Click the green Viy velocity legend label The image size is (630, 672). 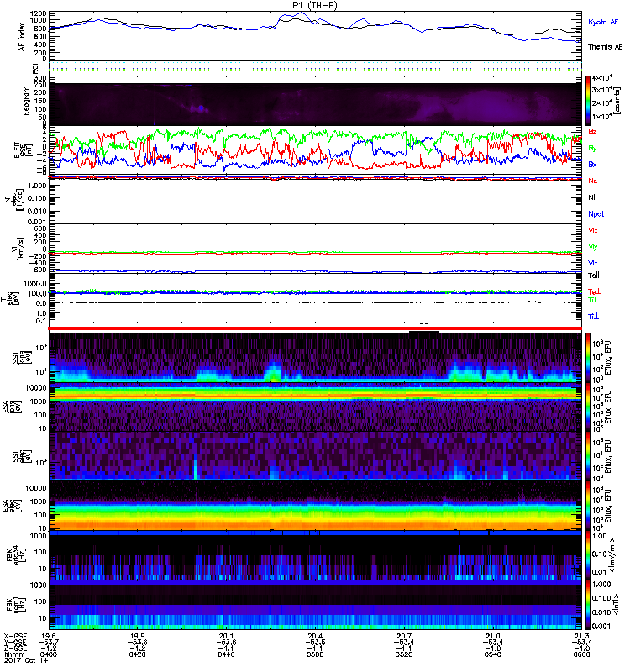tap(592, 247)
